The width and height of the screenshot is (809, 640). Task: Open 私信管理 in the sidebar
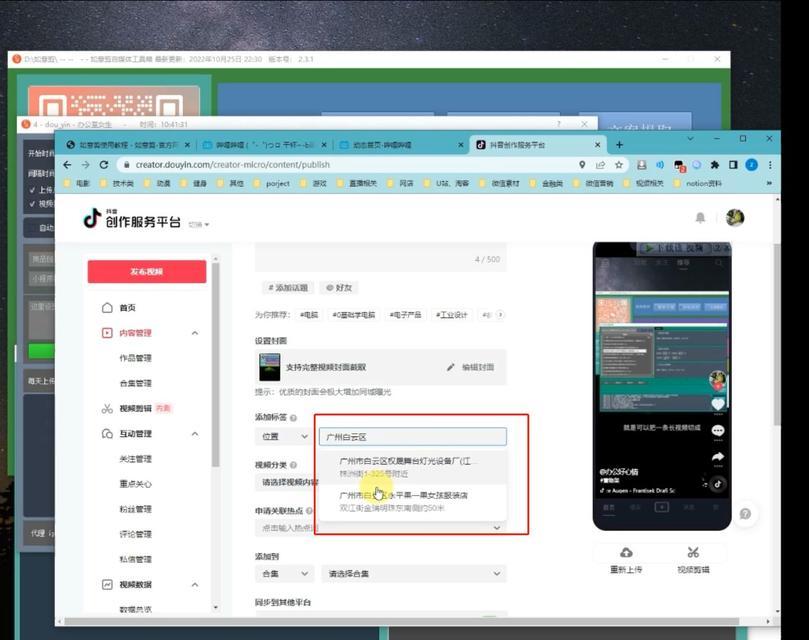[136, 559]
